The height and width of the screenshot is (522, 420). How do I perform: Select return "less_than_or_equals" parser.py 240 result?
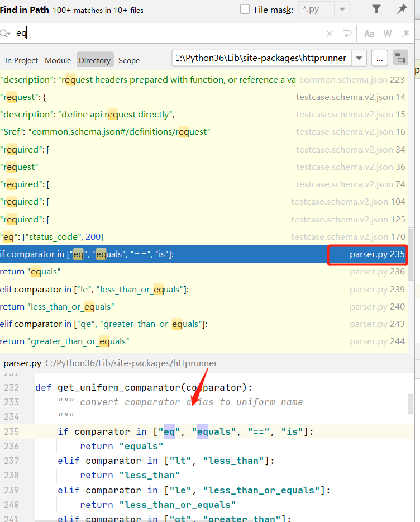tap(204, 307)
